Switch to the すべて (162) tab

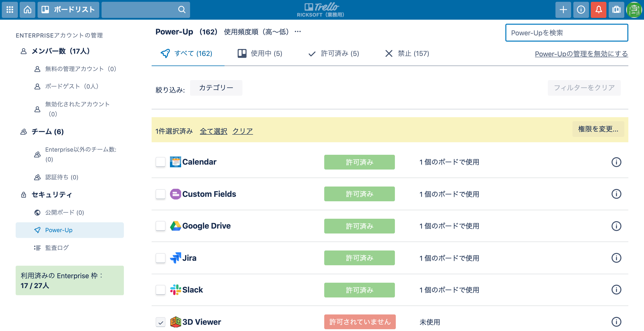[186, 53]
